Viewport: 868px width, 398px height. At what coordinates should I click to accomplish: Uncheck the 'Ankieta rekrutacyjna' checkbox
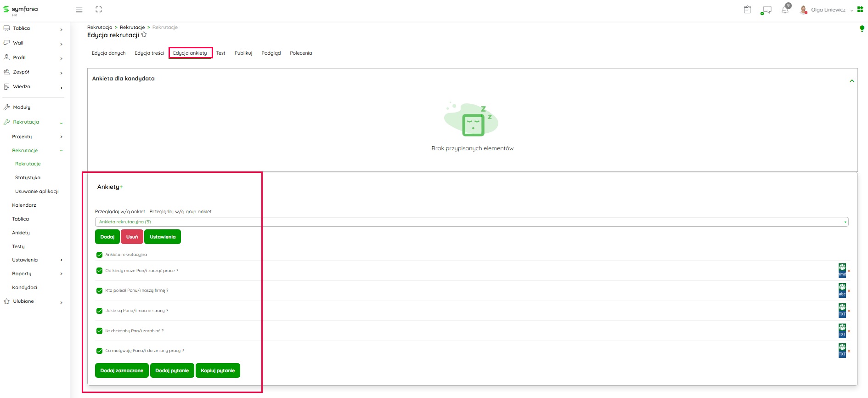click(99, 255)
